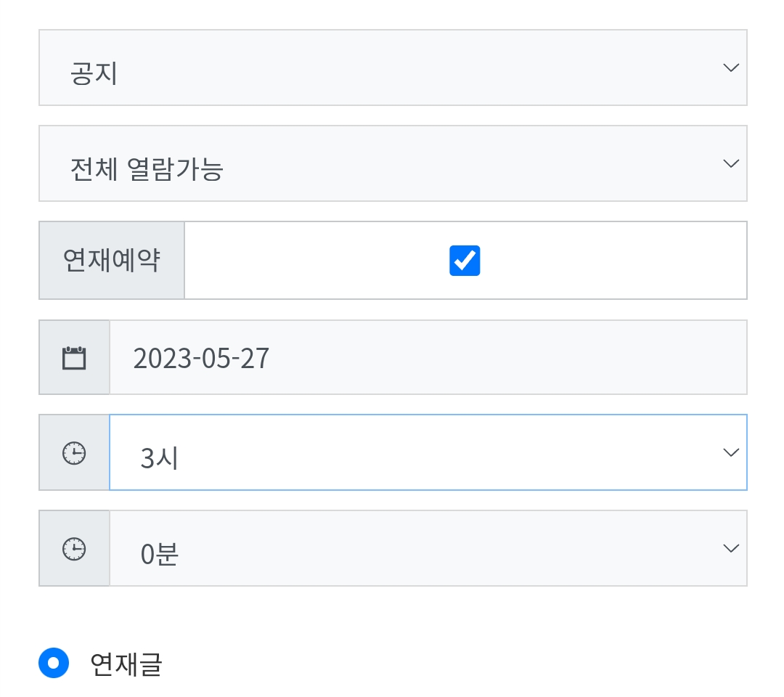Select the 연재글 radio button
This screenshot has width=784, height=697.
[54, 663]
